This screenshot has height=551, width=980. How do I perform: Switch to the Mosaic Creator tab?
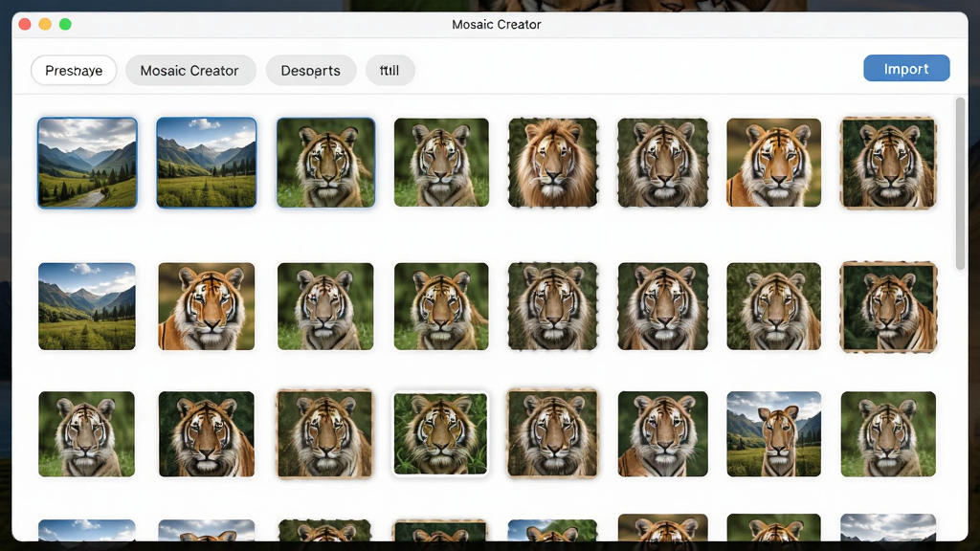pyautogui.click(x=190, y=70)
